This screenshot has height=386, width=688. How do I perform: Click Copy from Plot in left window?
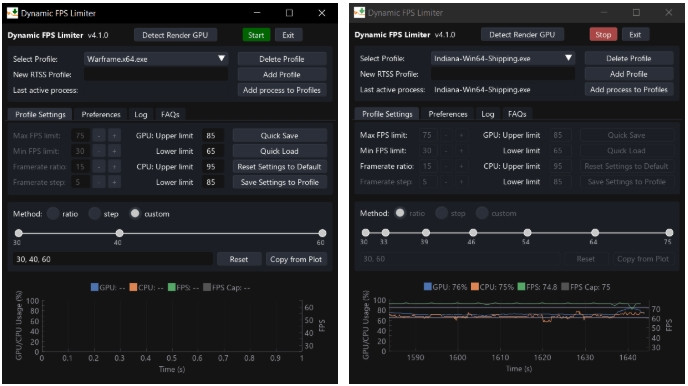pos(296,259)
